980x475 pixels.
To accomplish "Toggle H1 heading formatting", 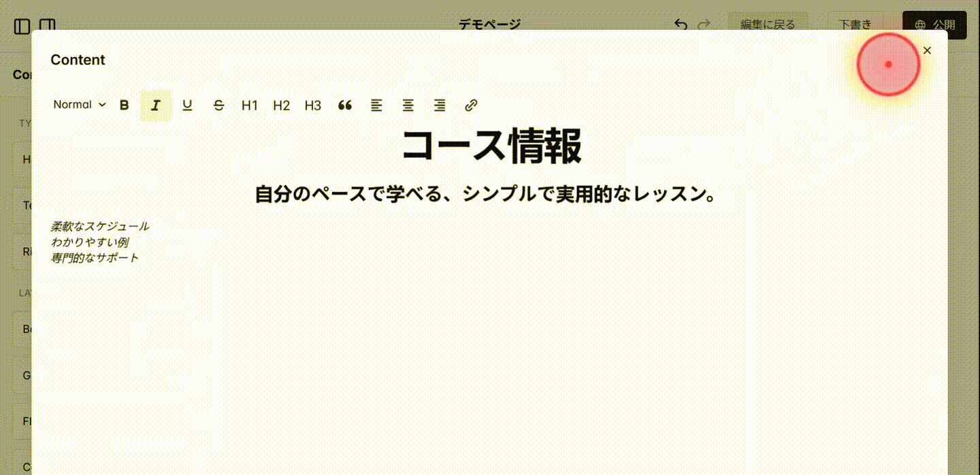I will click(x=249, y=105).
